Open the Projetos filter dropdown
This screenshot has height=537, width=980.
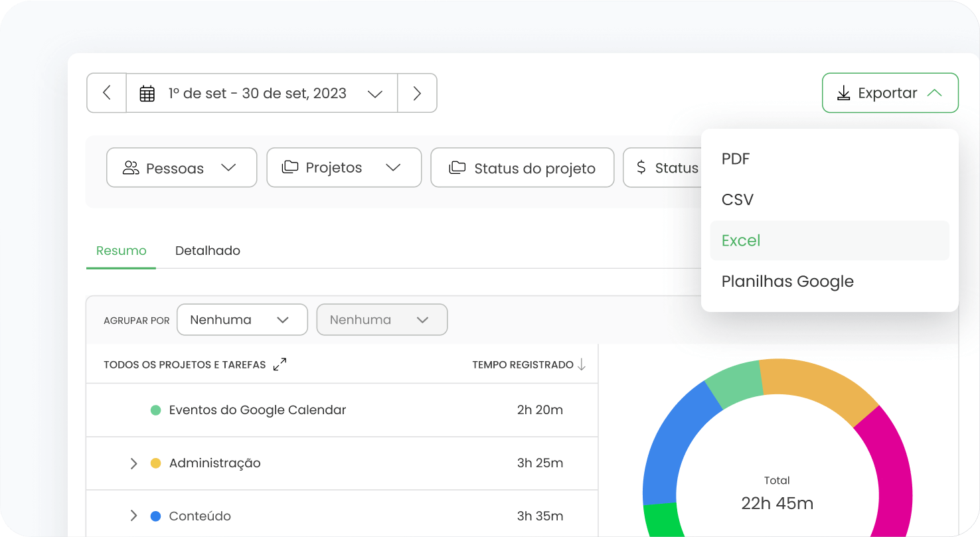tap(343, 167)
